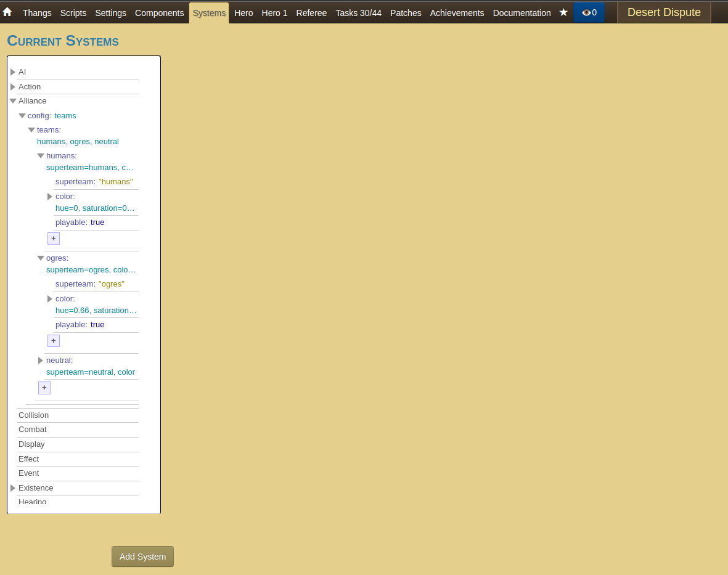The width and height of the screenshot is (728, 575).
Task: Select the Systems tab
Action: 209,13
